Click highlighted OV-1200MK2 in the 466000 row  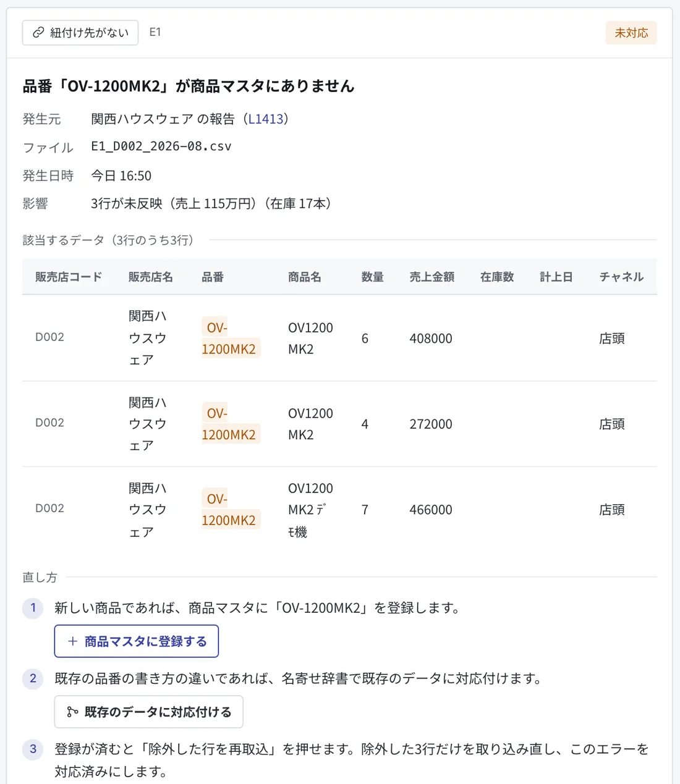(231, 510)
